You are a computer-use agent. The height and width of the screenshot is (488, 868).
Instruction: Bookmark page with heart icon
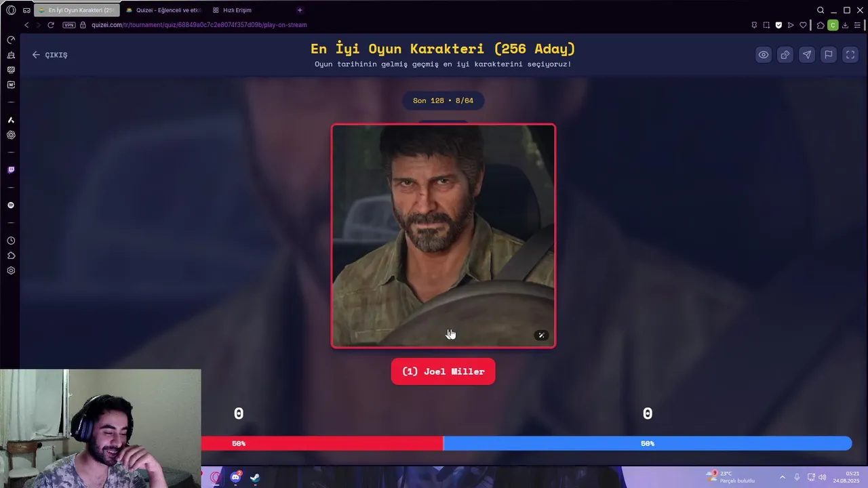(803, 25)
